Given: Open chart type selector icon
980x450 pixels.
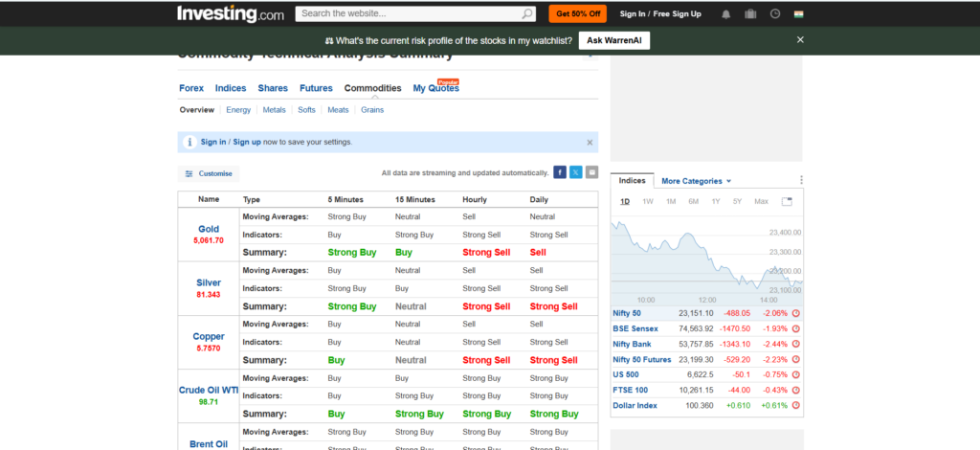Looking at the screenshot, I should pos(787,201).
